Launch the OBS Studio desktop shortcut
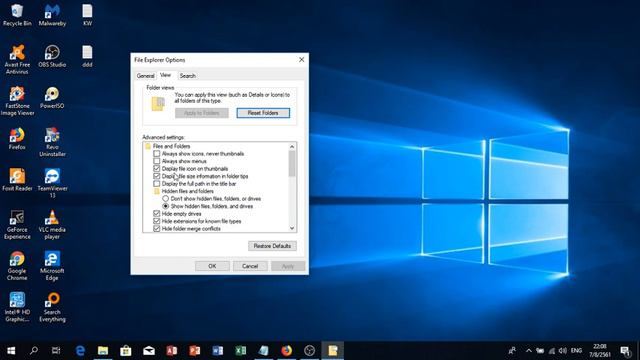The image size is (640, 360). click(x=52, y=56)
